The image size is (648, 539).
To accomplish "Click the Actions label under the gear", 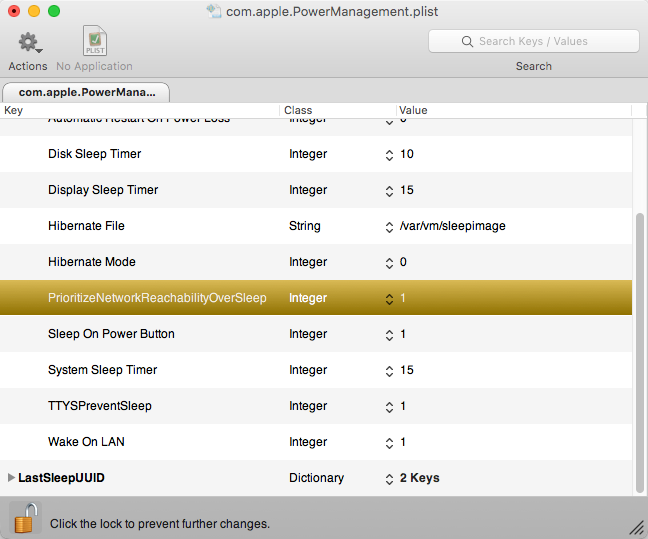I will [28, 66].
